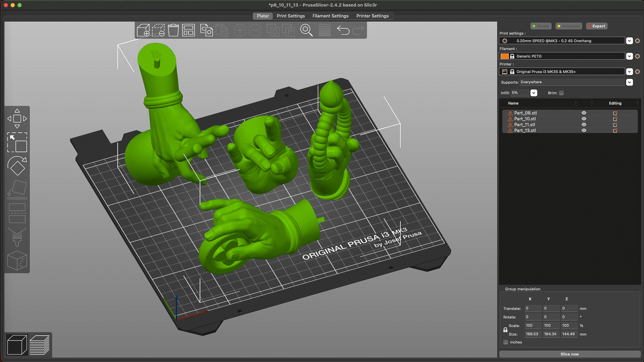The width and height of the screenshot is (644, 362).
Task: Expand the Print settings preset dropdown
Action: click(x=629, y=41)
